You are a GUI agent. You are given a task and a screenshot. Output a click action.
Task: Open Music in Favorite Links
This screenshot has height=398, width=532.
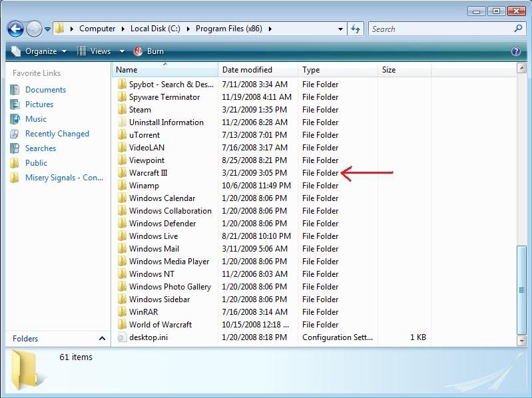click(x=36, y=119)
